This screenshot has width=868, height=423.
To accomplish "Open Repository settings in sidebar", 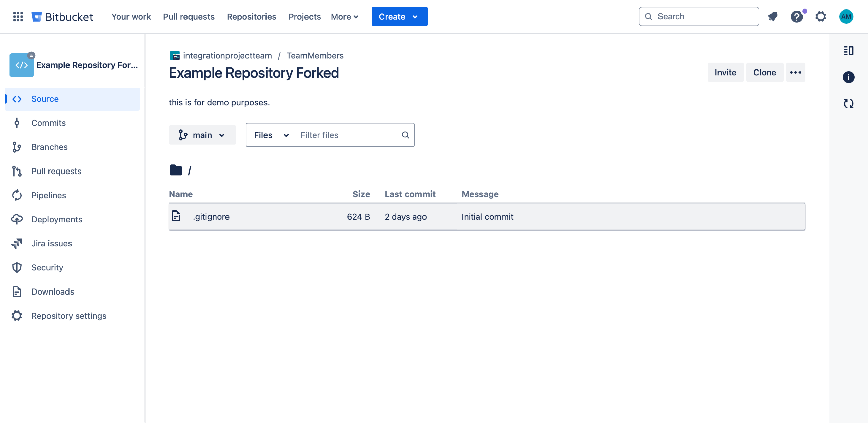I will point(72,316).
